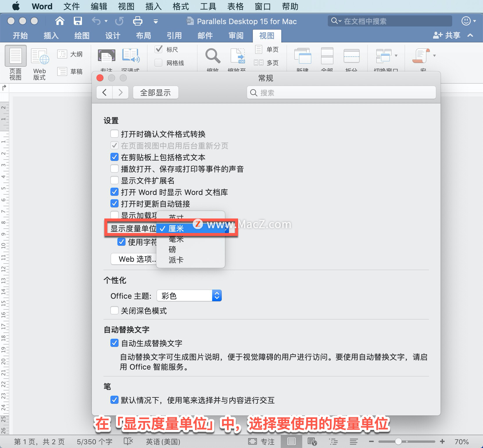Screen dimensions: 483x448
Task: Zoom to 100 percent
Action: [x=237, y=56]
